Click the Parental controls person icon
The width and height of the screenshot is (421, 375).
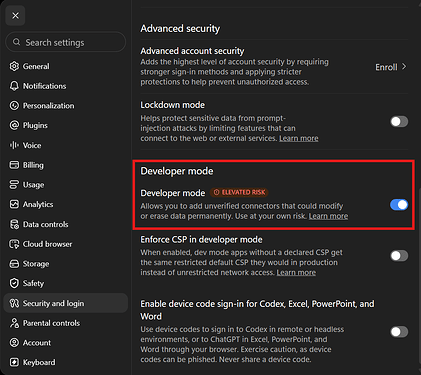pyautogui.click(x=14, y=323)
